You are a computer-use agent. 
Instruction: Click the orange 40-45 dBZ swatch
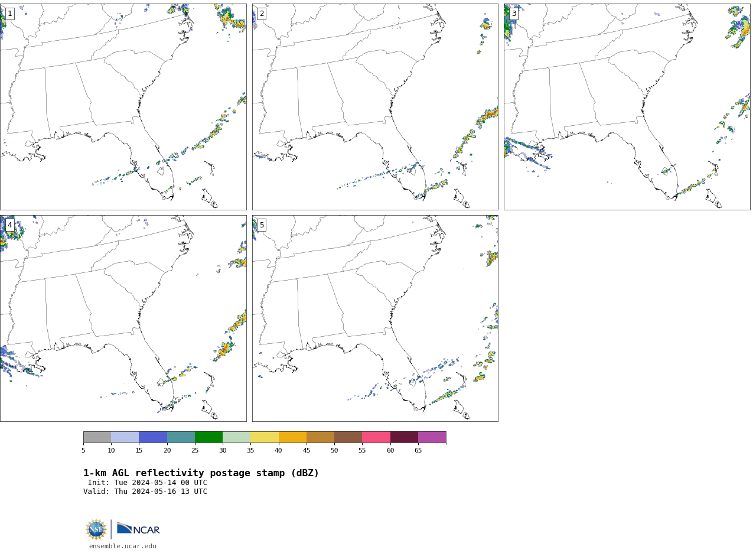pos(292,437)
